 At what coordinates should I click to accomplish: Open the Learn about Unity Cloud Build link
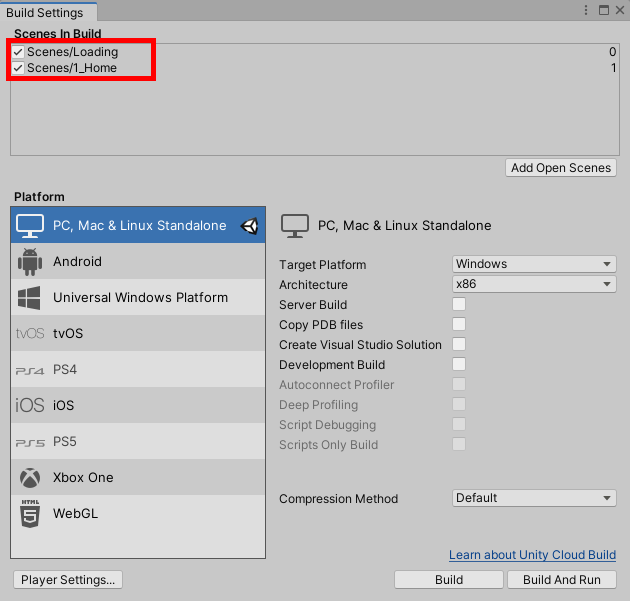click(x=532, y=555)
